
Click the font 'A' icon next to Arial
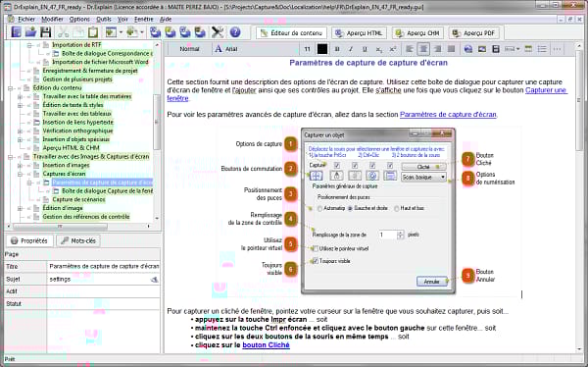219,49
